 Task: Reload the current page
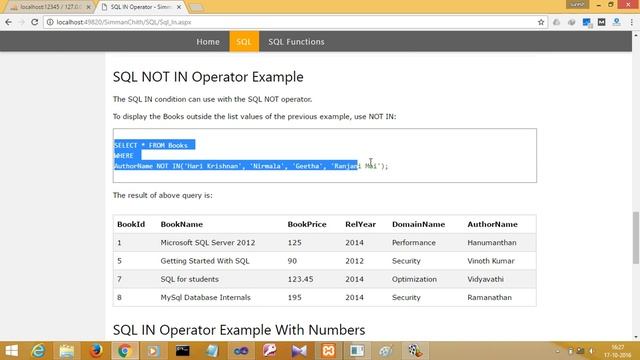(x=34, y=22)
